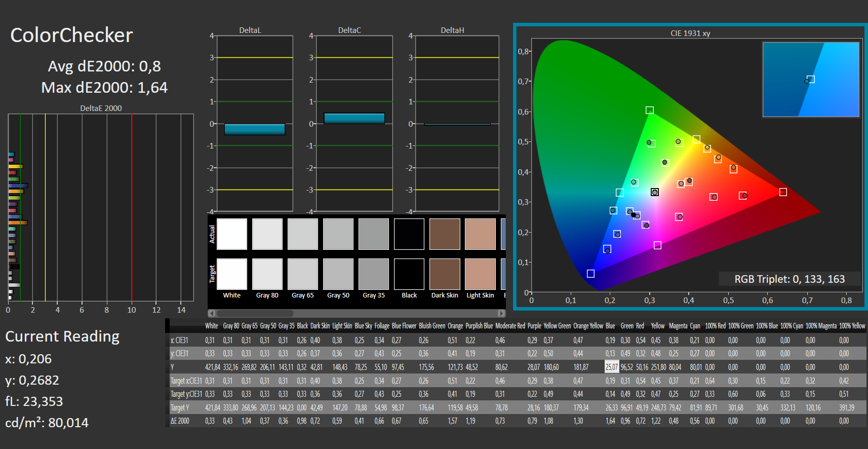Select the Moderate Red column header
Viewport: 868px width, 449px height.
coord(509,326)
